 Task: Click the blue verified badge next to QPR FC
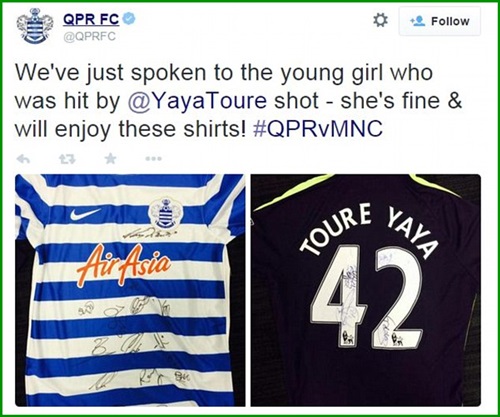(x=130, y=19)
